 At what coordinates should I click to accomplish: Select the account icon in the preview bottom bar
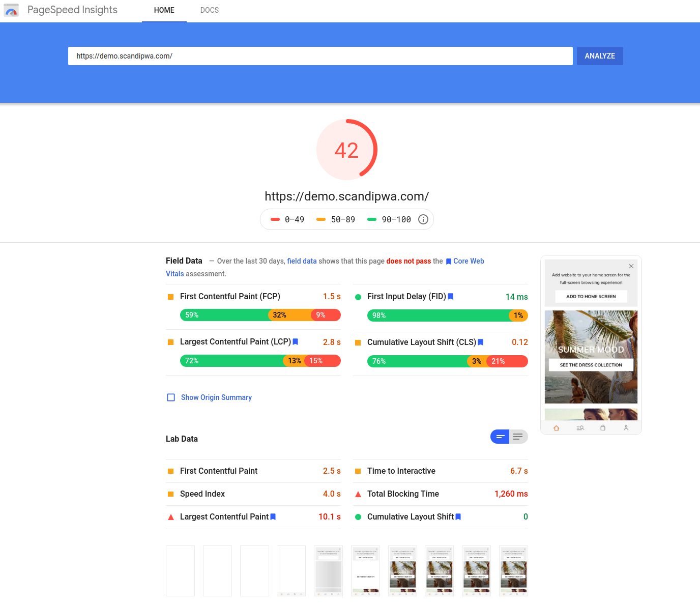(626, 428)
